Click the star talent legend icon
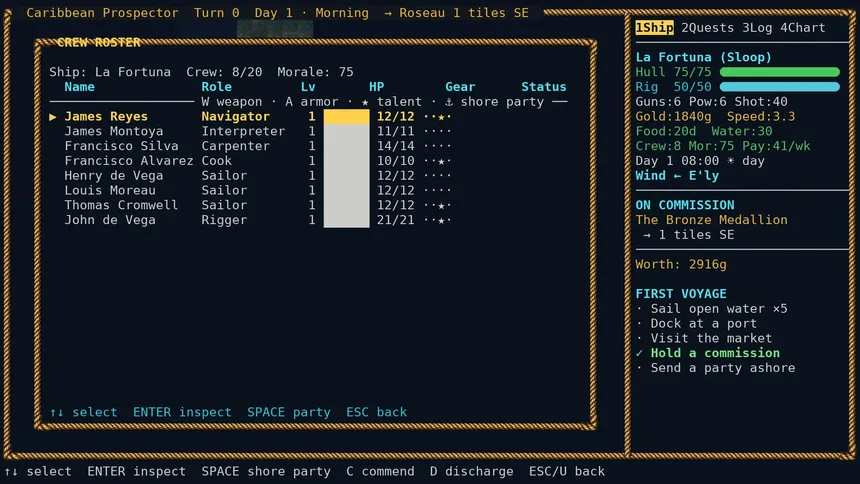This screenshot has width=860, height=484. point(365,102)
